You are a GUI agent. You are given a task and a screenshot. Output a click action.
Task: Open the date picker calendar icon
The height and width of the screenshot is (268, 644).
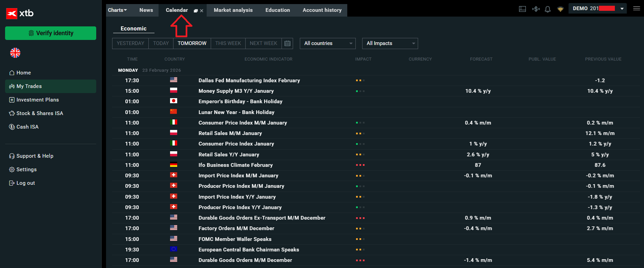tap(287, 43)
